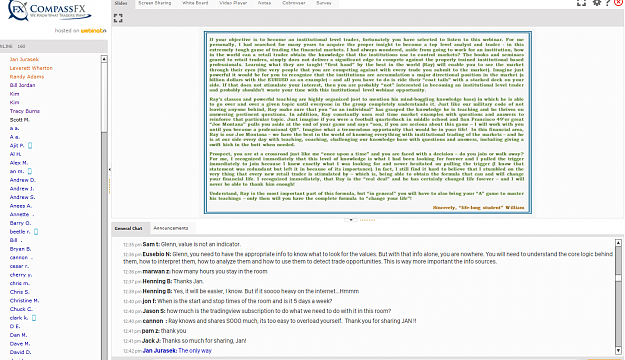Open the Cobrowser tab
The image size is (625, 360).
[294, 3]
